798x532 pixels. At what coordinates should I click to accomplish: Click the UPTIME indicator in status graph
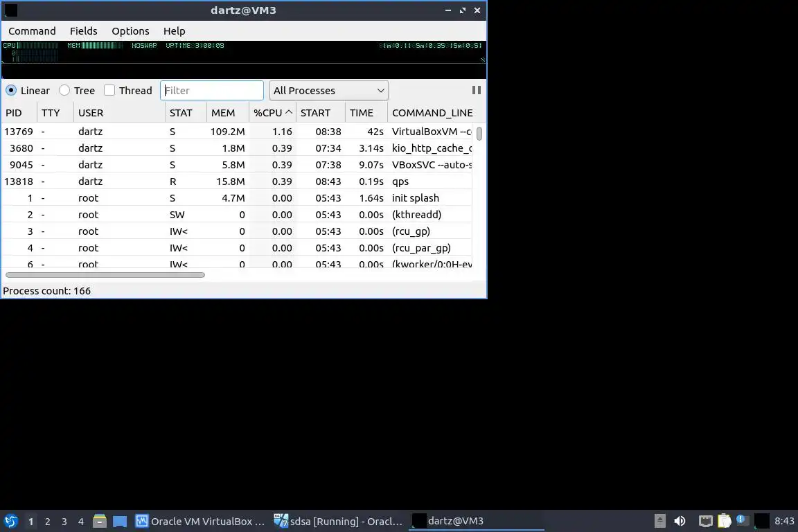(x=195, y=45)
